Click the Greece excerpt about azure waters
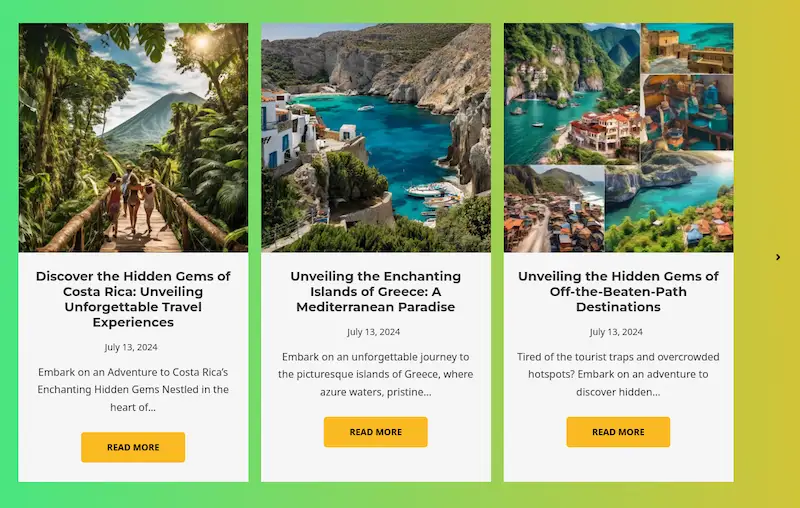Screen dimensions: 800x508 coord(376,374)
